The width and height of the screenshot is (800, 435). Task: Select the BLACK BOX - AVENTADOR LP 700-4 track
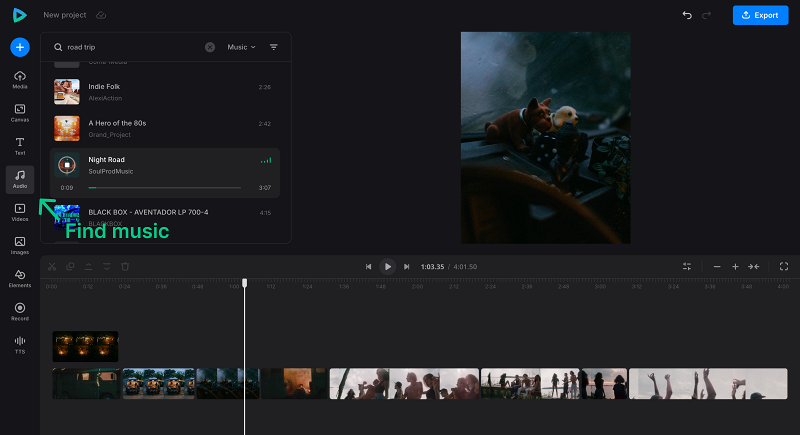(165, 217)
